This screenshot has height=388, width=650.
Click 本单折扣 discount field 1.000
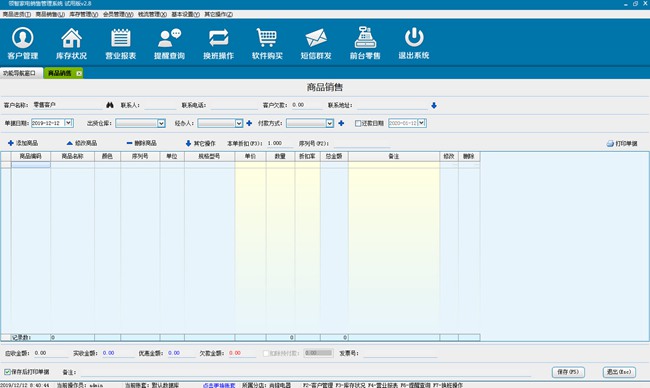click(x=279, y=143)
